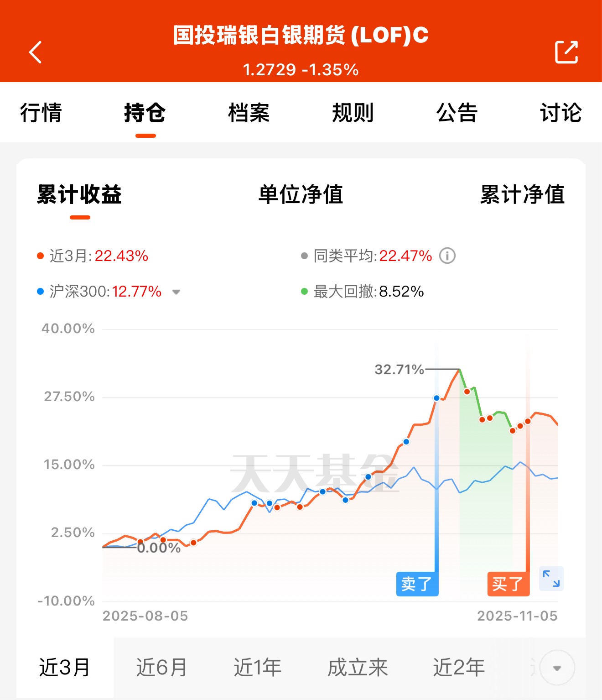
Task: Select 近1年 time range
Action: 258,668
